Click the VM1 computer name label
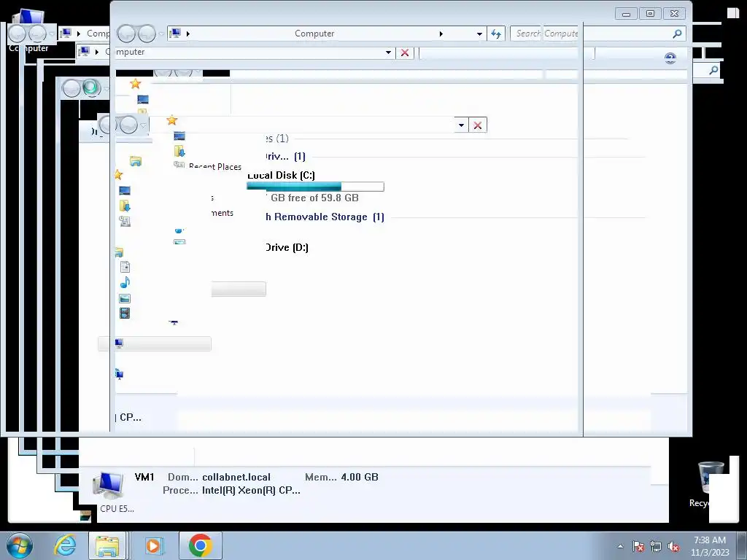 coord(144,477)
